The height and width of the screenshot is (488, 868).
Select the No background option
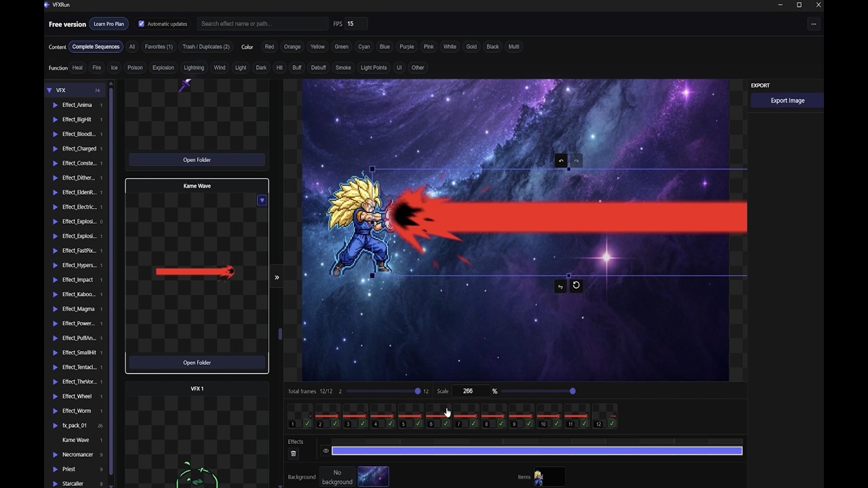pos(337,477)
